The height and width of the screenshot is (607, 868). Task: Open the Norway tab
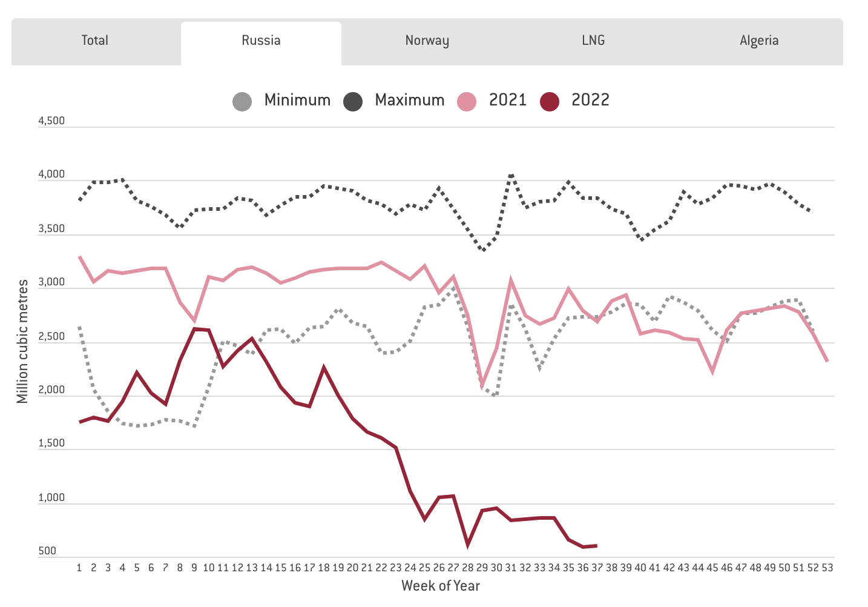(x=427, y=41)
